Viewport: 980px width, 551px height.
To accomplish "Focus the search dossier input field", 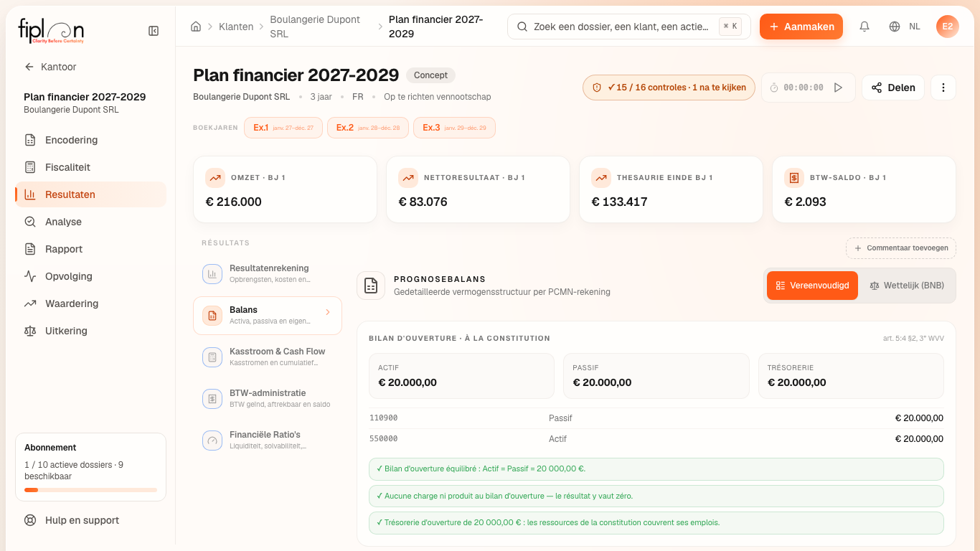I will coord(629,27).
